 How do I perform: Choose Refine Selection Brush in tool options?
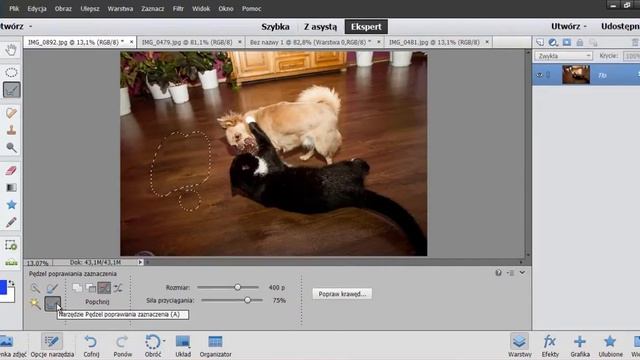(x=52, y=303)
